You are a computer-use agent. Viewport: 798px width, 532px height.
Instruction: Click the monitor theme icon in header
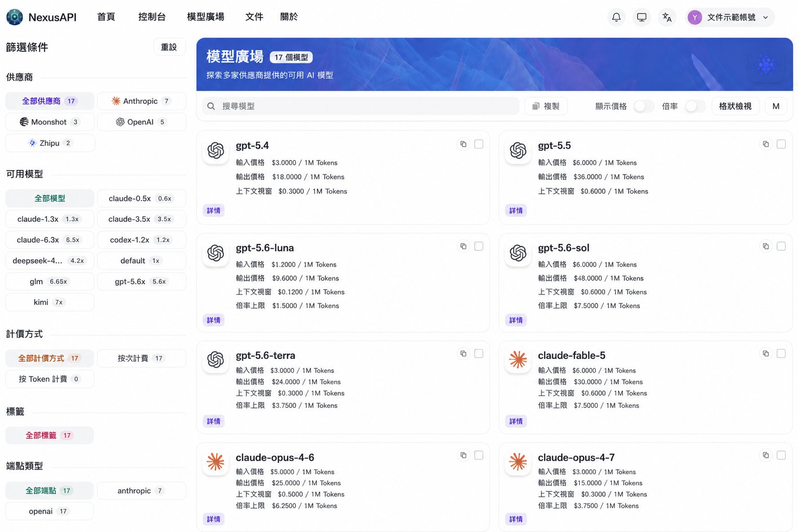[642, 17]
